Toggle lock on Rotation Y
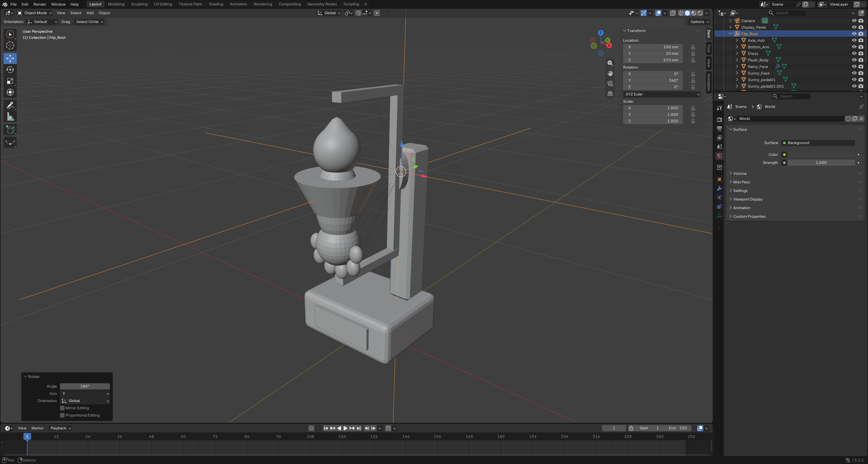Screen dimensions: 868x464 tap(693, 80)
